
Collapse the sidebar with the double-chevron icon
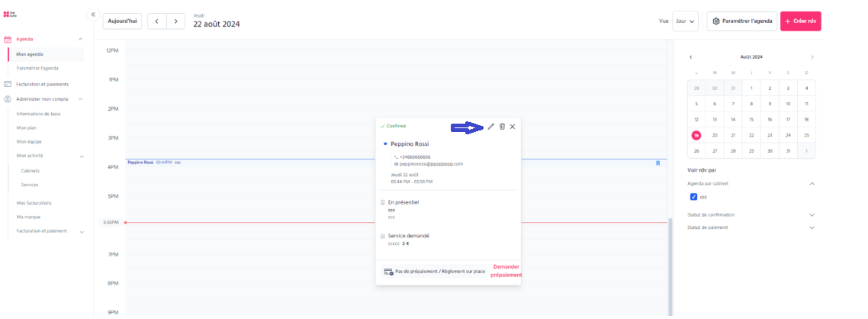click(93, 15)
